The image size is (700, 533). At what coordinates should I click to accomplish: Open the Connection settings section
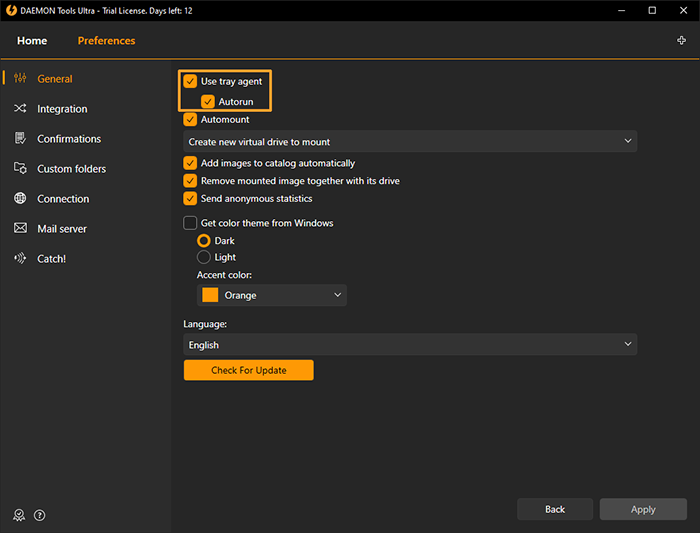click(63, 199)
